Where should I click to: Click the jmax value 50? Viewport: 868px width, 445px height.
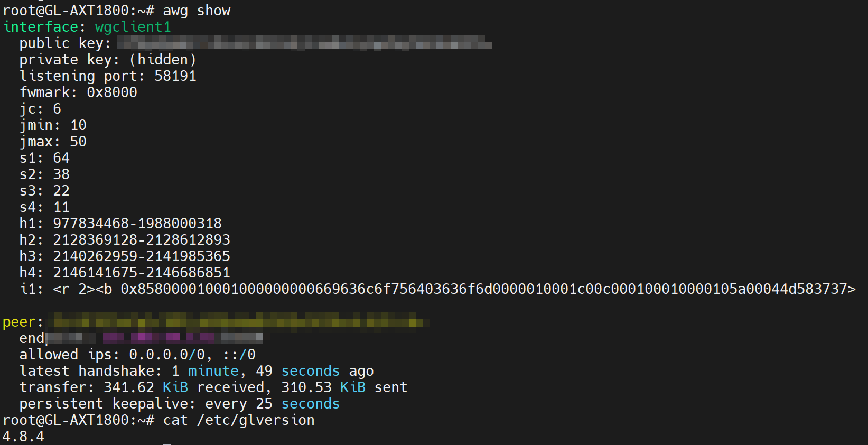pyautogui.click(x=78, y=142)
